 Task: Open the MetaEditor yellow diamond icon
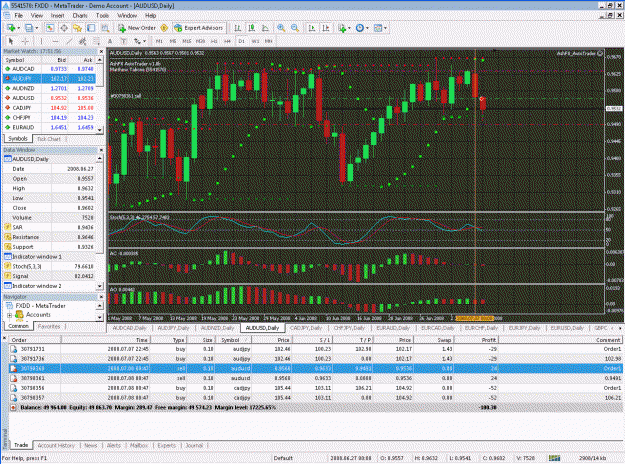pyautogui.click(x=164, y=28)
